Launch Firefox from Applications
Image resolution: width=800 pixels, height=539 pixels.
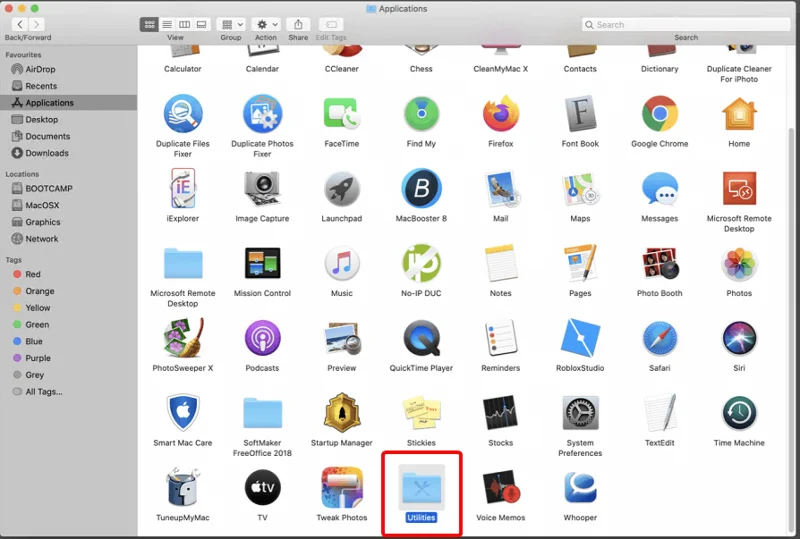tap(501, 114)
